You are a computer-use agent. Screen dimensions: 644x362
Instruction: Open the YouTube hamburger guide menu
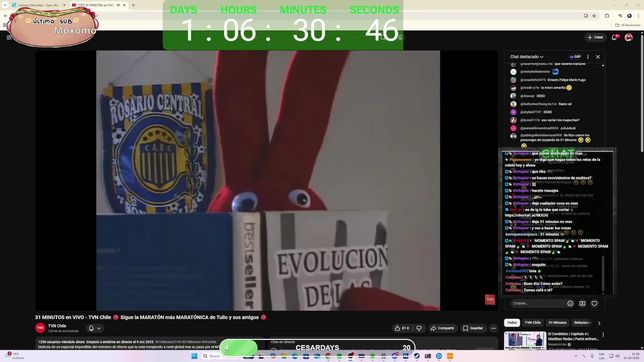(9, 37)
